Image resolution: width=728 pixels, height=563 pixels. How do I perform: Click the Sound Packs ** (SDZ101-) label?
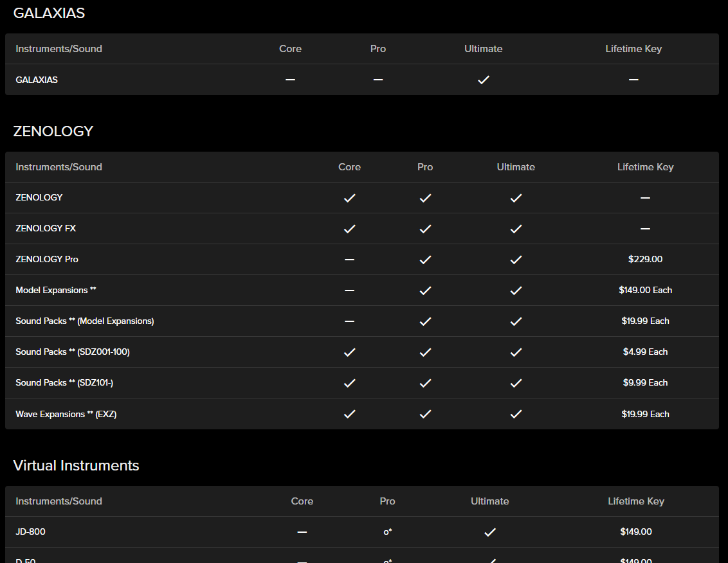click(64, 382)
